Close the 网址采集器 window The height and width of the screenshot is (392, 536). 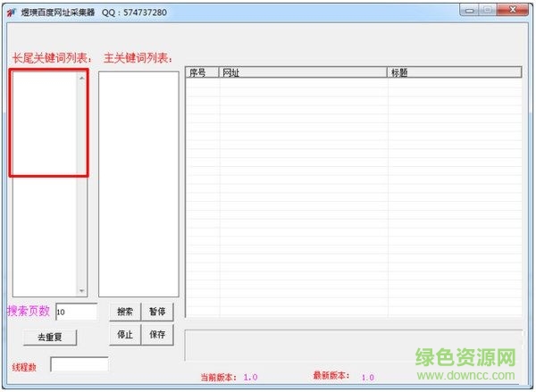(513, 10)
